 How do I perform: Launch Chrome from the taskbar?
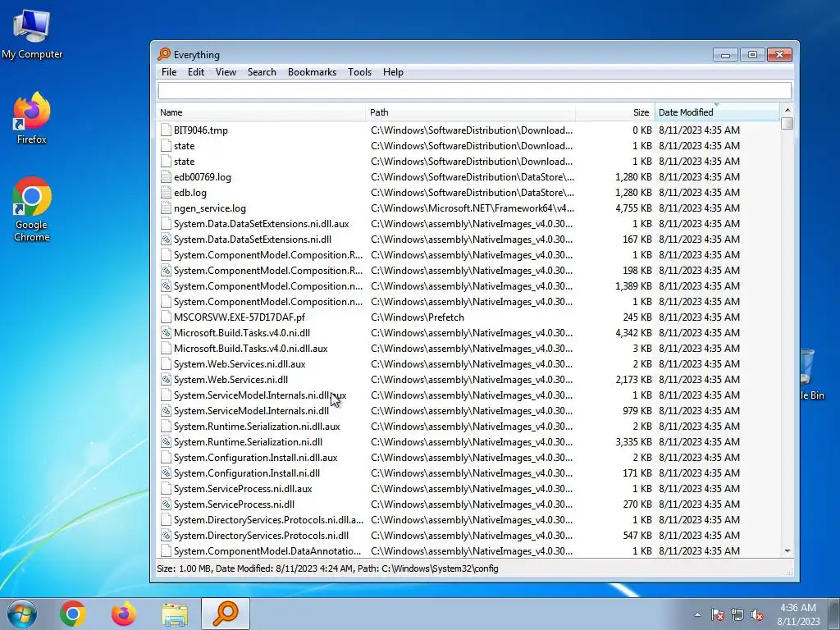72,614
